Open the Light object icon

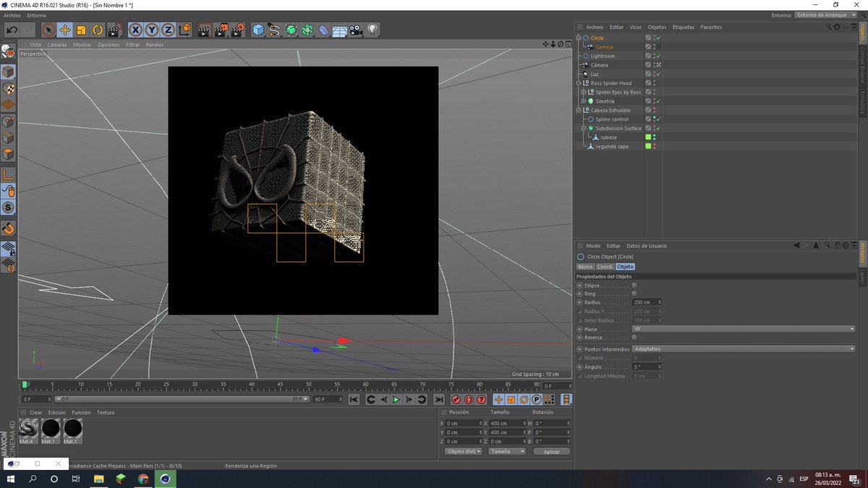pos(373,30)
